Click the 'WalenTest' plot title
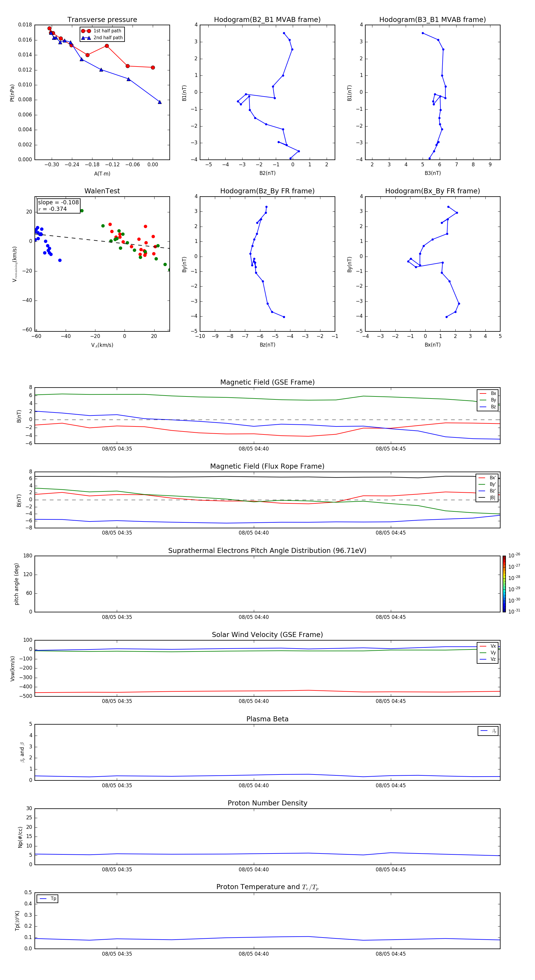Screen dimensions: 535x980 [x=102, y=191]
